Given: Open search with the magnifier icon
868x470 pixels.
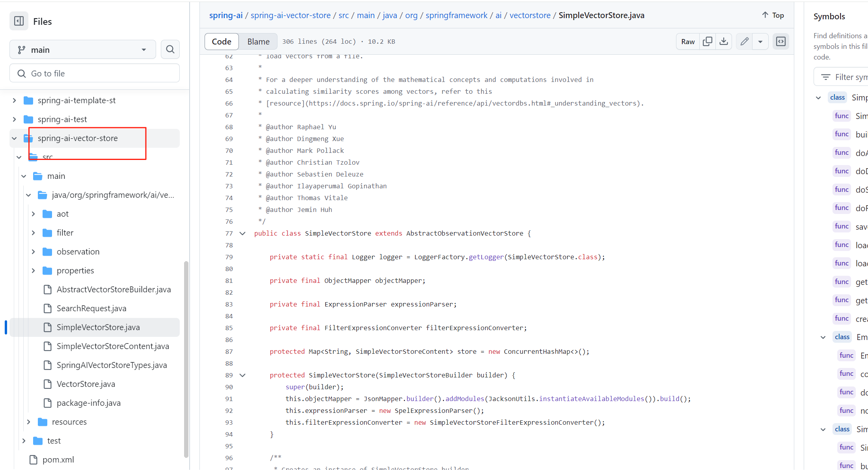Looking at the screenshot, I should coord(170,49).
